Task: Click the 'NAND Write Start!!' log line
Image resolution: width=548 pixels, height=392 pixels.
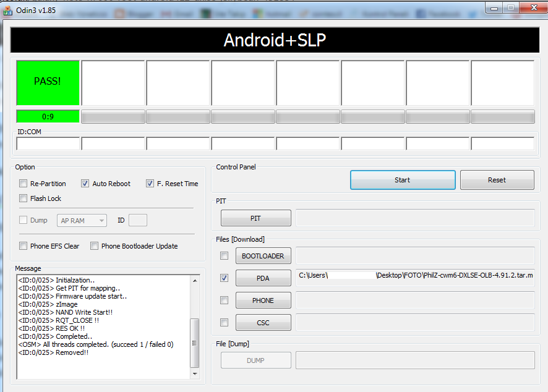Action: click(x=66, y=312)
